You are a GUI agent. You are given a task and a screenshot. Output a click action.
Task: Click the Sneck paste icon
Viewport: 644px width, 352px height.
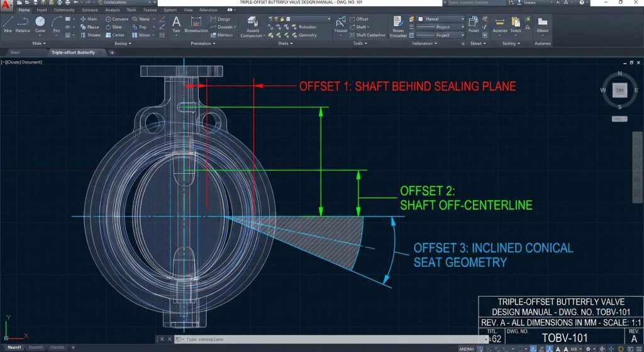click(516, 25)
